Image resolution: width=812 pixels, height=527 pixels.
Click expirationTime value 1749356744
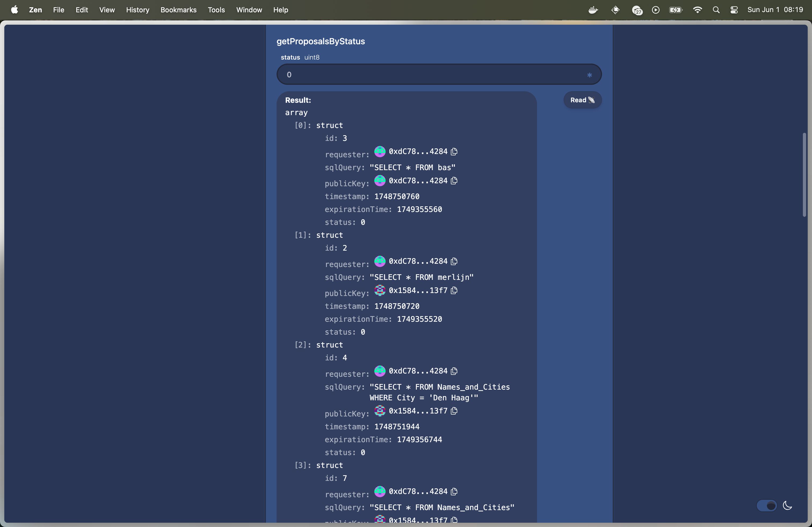[x=419, y=440]
